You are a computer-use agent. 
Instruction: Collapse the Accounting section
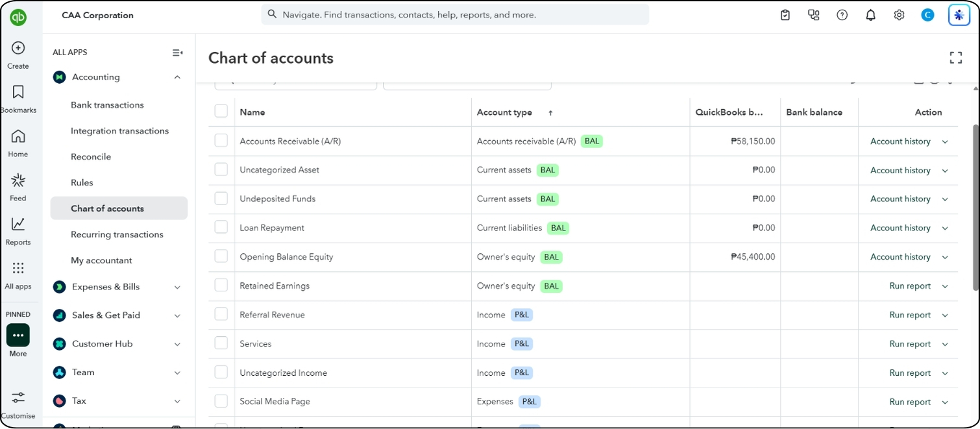[x=177, y=77]
